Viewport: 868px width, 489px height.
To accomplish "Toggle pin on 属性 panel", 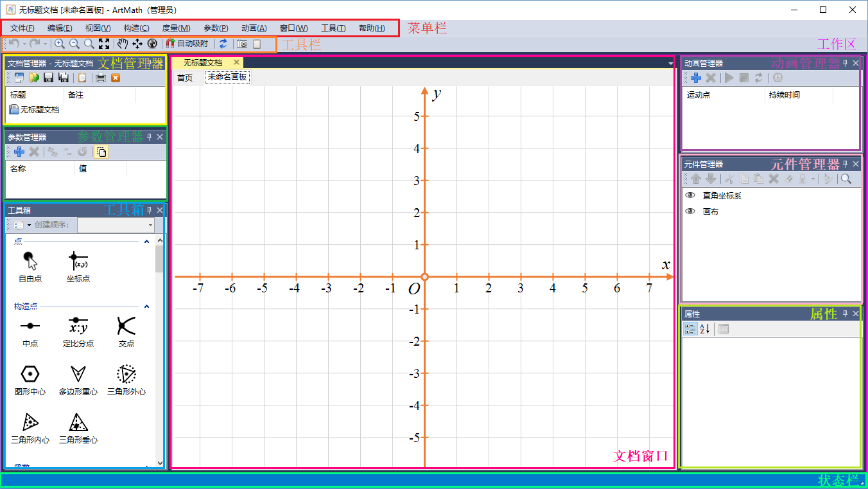I will point(846,314).
